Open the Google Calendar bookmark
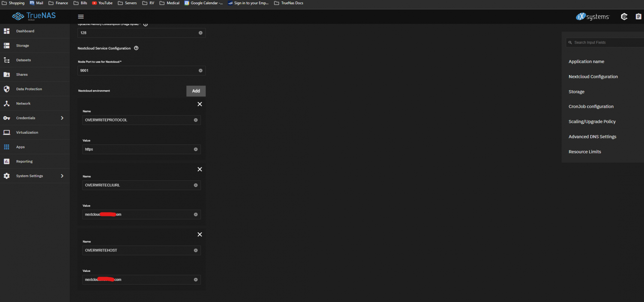The image size is (644, 302). click(x=204, y=3)
